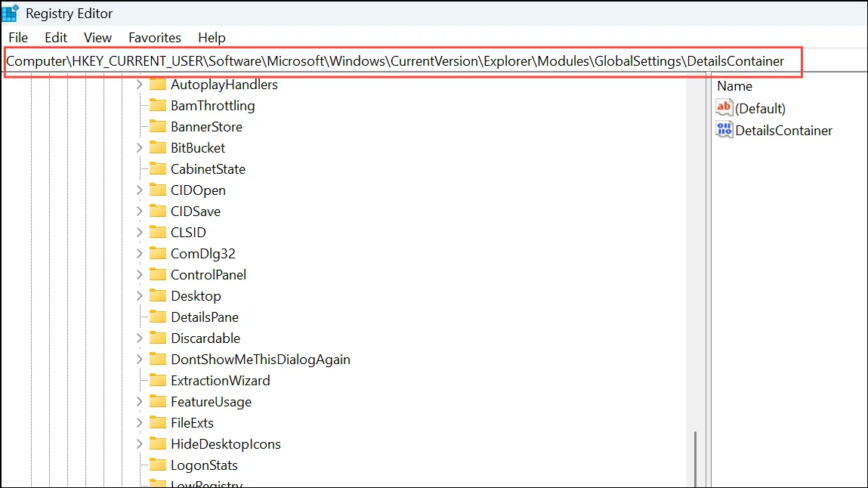The image size is (868, 488).
Task: Expand the DontShowMeThisDialogAgain key
Action: 140,359
